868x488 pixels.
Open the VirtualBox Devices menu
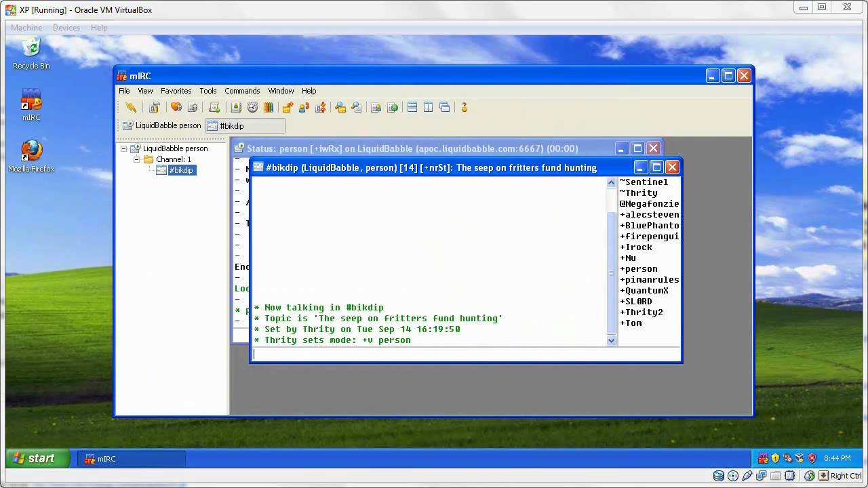[x=66, y=28]
